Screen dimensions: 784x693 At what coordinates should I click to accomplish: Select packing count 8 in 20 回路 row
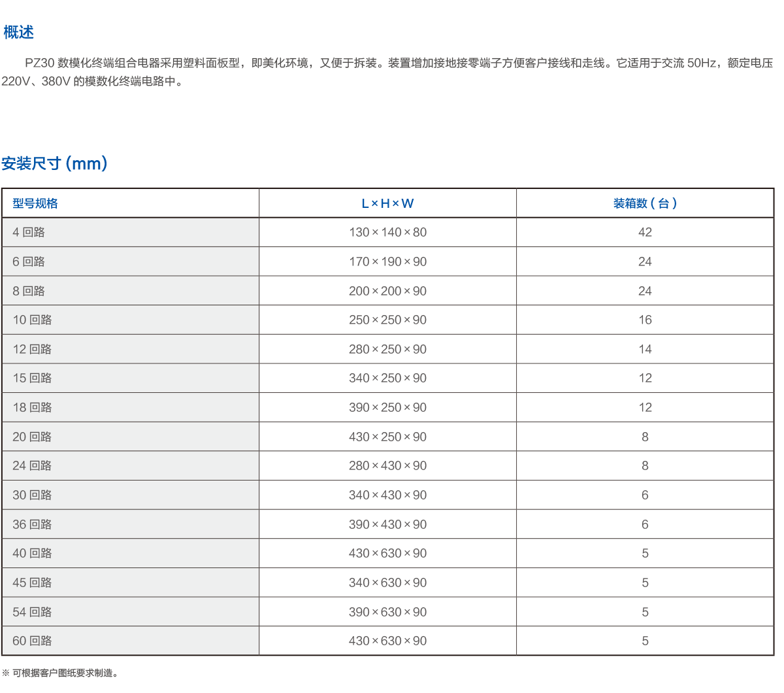(x=645, y=437)
